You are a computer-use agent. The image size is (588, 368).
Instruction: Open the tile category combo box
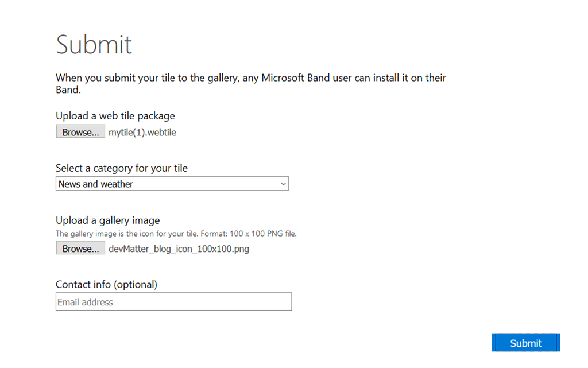(172, 184)
